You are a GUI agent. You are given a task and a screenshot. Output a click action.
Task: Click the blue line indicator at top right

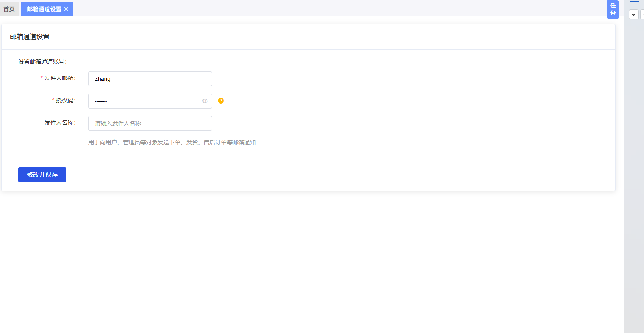634,1
